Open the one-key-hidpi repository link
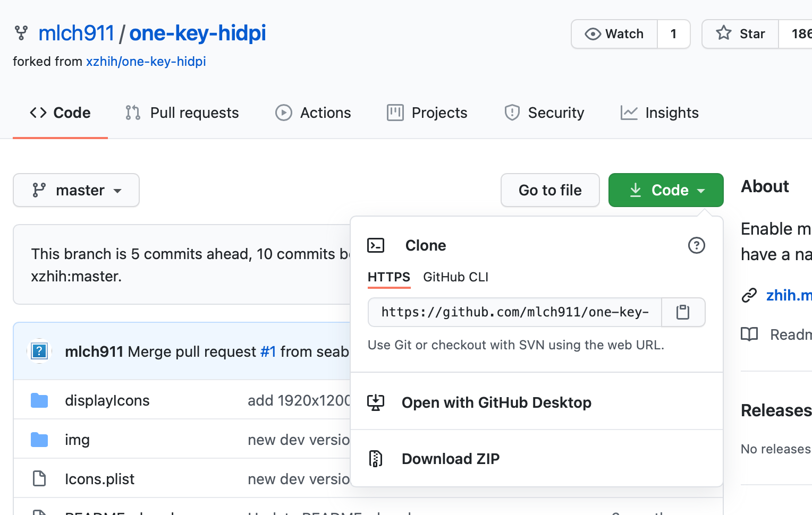Viewport: 812px width, 515px height. [x=198, y=33]
